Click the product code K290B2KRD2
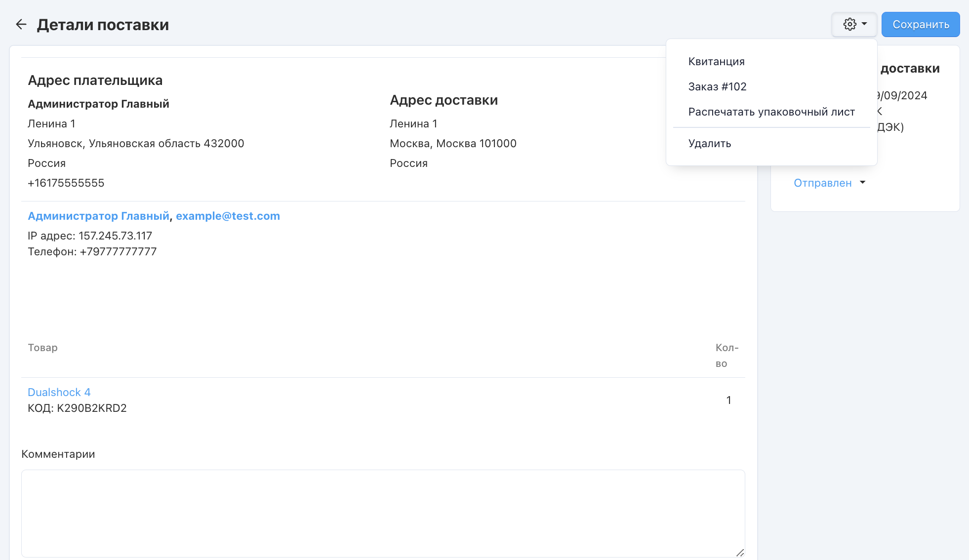The image size is (969, 560). click(92, 408)
